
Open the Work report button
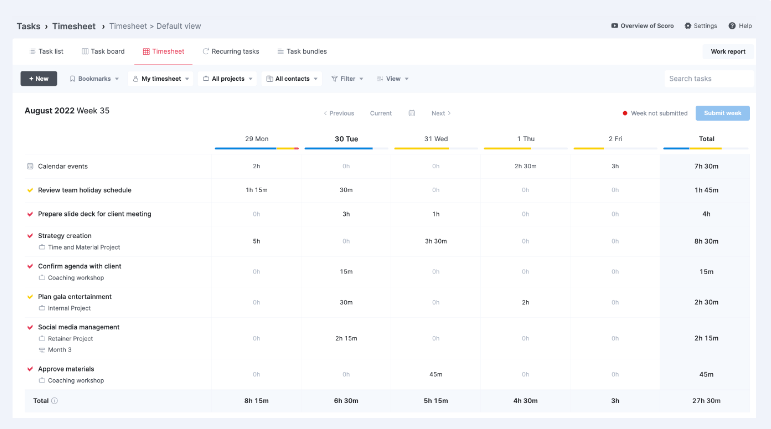coord(728,51)
